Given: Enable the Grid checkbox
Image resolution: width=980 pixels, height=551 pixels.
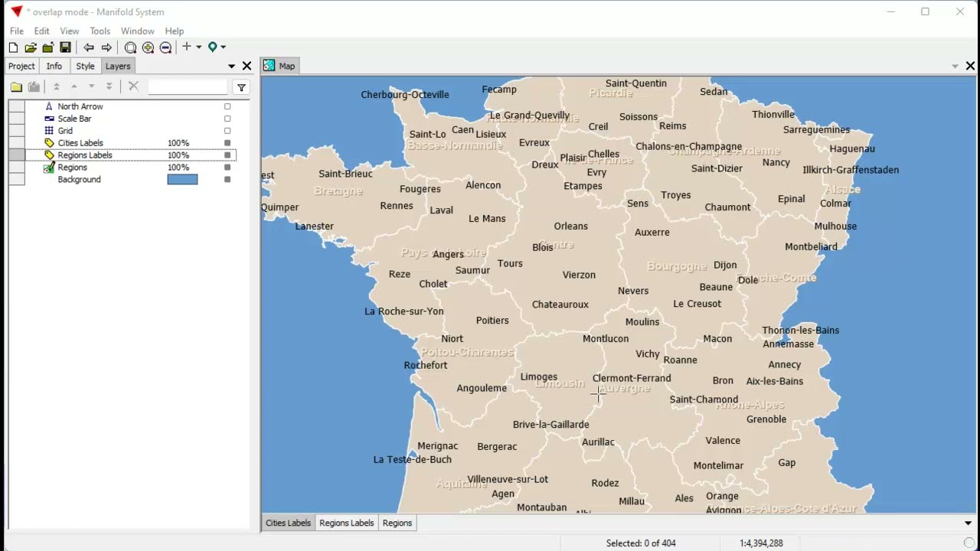Looking at the screenshot, I should tap(227, 131).
